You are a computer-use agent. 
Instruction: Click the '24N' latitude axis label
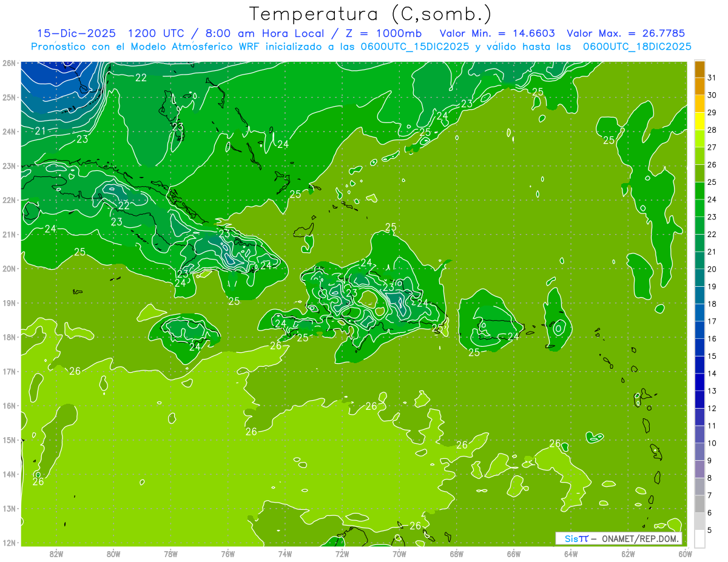click(9, 132)
